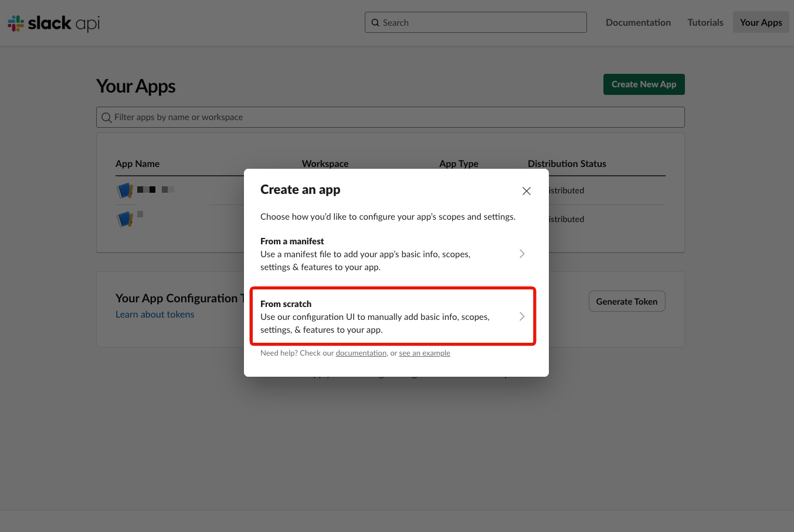
Task: Go to Your Apps tab
Action: [x=761, y=22]
